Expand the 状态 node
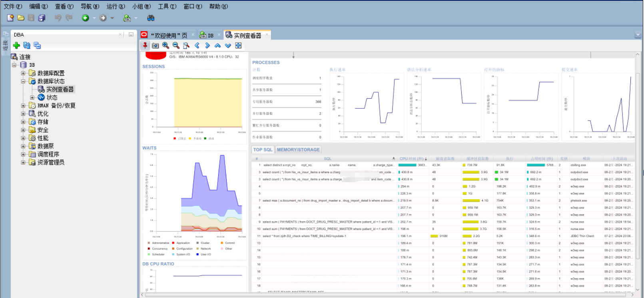This screenshot has height=298, width=644. pos(32,97)
